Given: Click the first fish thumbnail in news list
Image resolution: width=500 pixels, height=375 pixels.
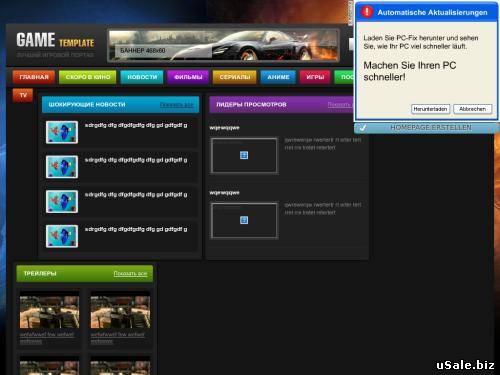Looking at the screenshot, I should pos(62,132).
